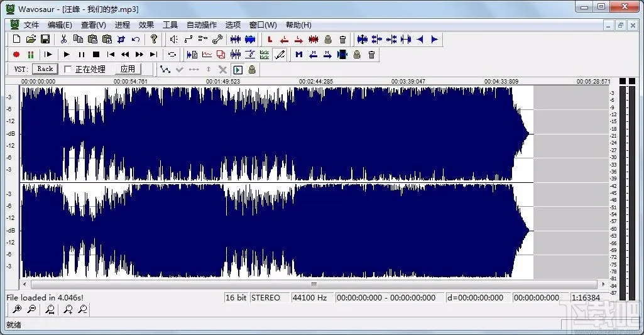Lock markers with the second row padlock icon
Viewport: 644px width, 335px height.
[357, 54]
